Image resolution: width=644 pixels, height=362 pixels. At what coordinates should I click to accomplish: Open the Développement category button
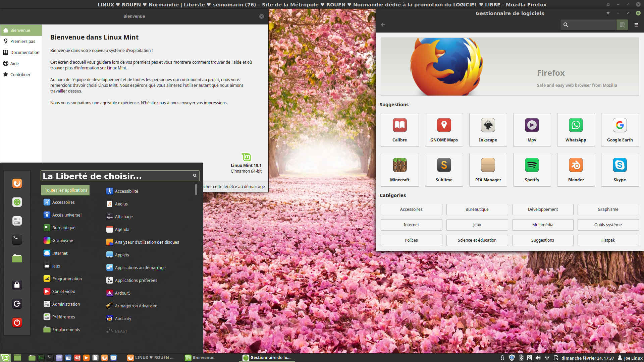click(x=542, y=209)
